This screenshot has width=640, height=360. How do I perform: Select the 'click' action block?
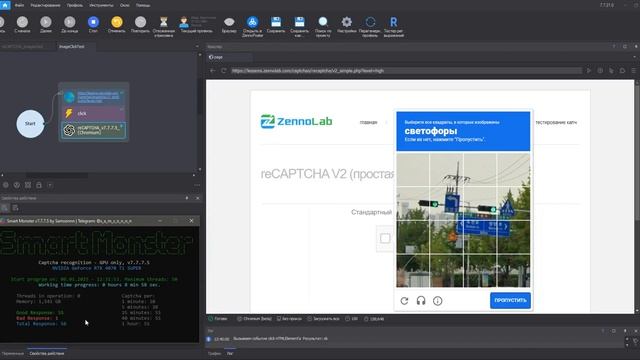coord(94,113)
